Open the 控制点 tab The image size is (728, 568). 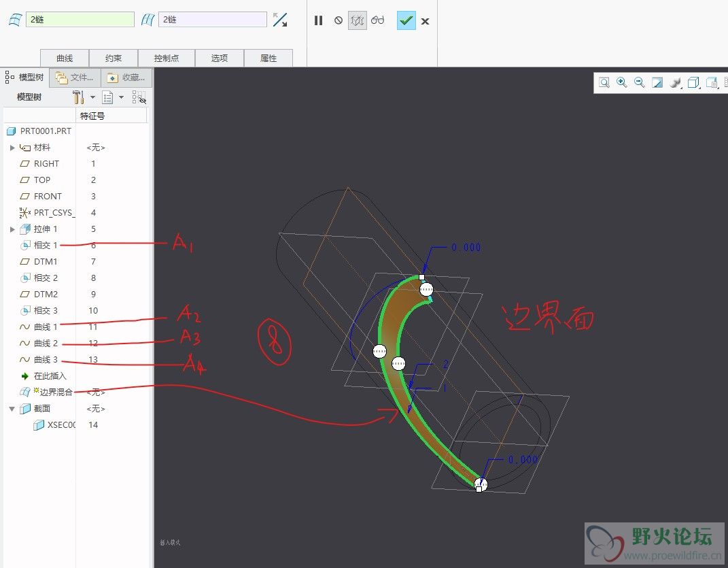click(167, 58)
